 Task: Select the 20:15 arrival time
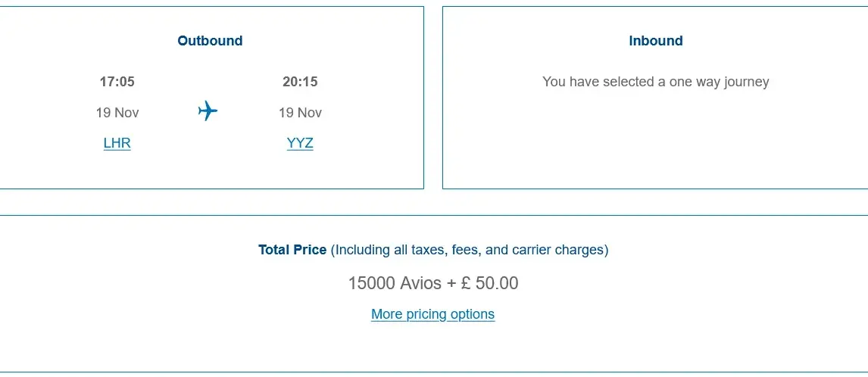300,82
